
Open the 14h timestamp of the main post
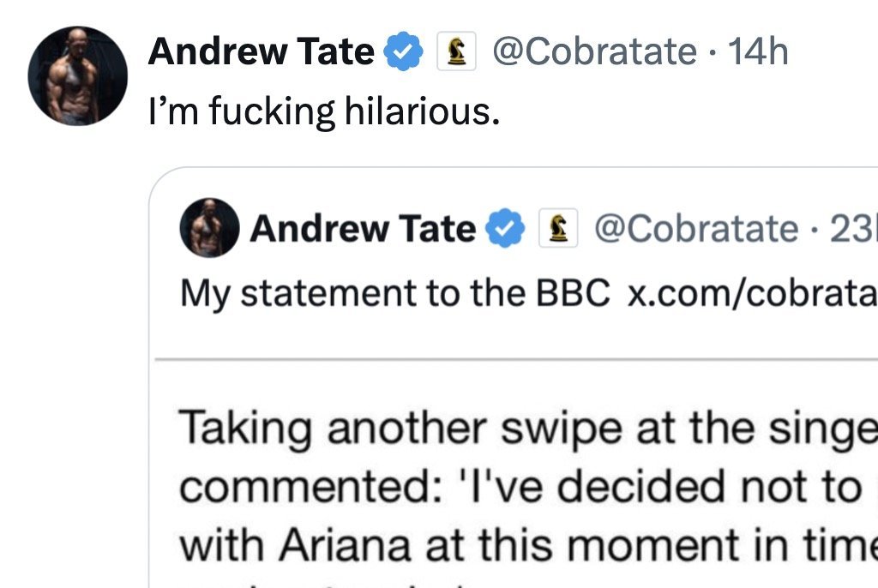pyautogui.click(x=757, y=53)
